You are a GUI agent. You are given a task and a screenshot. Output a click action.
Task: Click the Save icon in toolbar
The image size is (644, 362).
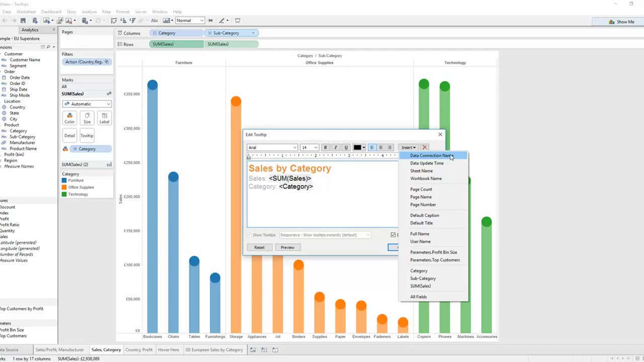point(23,21)
